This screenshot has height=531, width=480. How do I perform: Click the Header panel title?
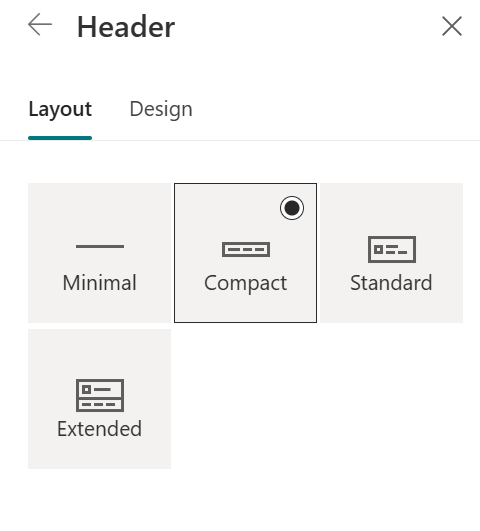126,27
